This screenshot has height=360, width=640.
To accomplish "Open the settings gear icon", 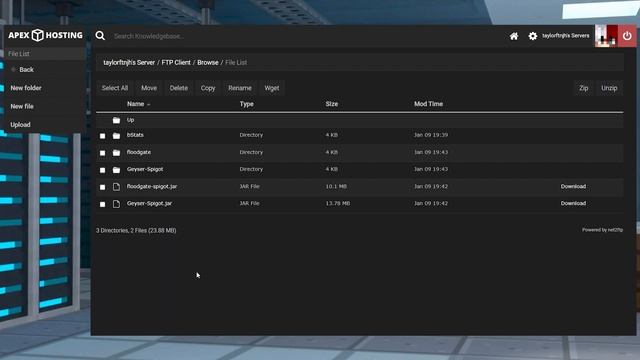I will pyautogui.click(x=533, y=36).
